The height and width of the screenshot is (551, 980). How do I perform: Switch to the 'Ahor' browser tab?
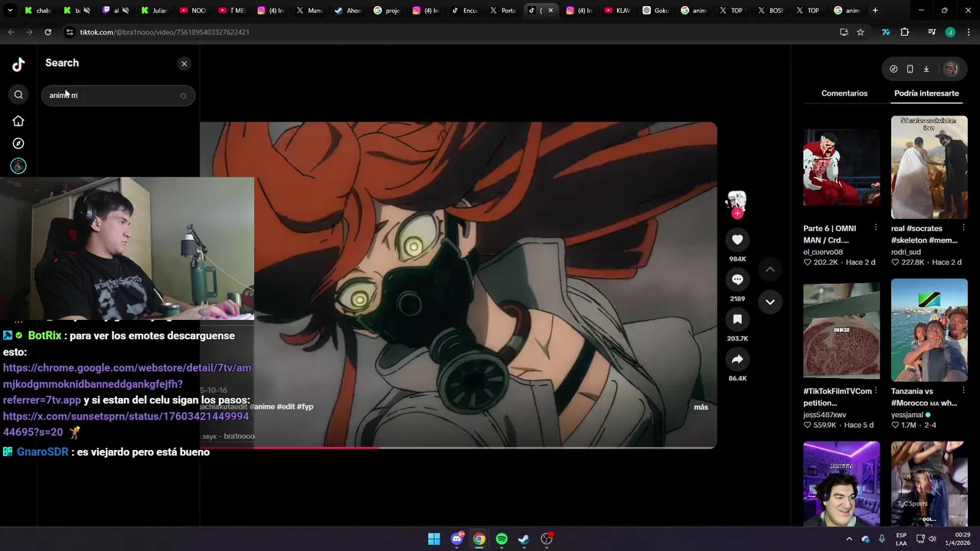tap(348, 11)
